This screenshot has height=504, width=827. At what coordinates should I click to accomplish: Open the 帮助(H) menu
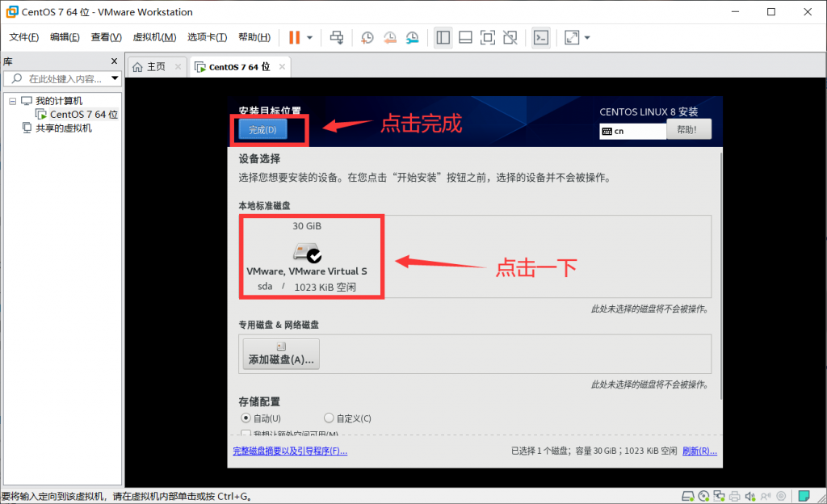pos(254,37)
